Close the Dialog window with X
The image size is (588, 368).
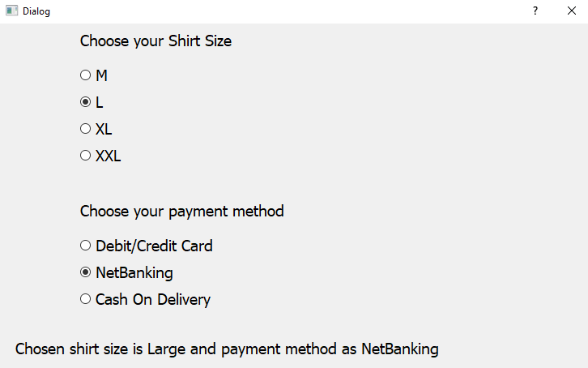coord(572,11)
